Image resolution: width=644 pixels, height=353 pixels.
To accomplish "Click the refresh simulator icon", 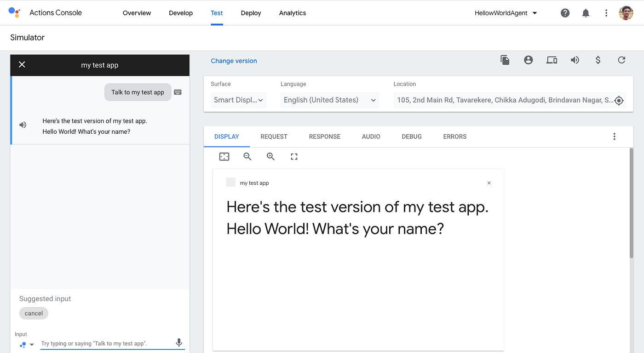I will (621, 60).
